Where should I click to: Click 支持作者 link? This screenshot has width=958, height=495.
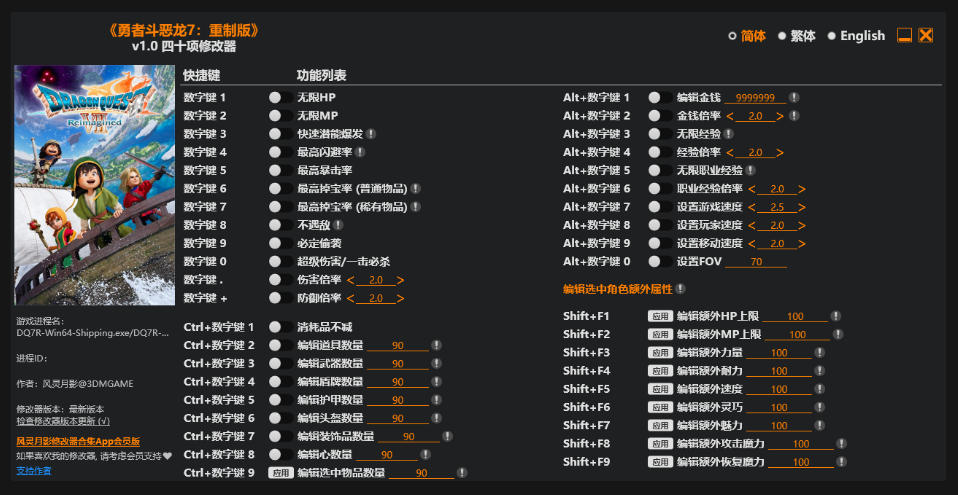click(34, 471)
